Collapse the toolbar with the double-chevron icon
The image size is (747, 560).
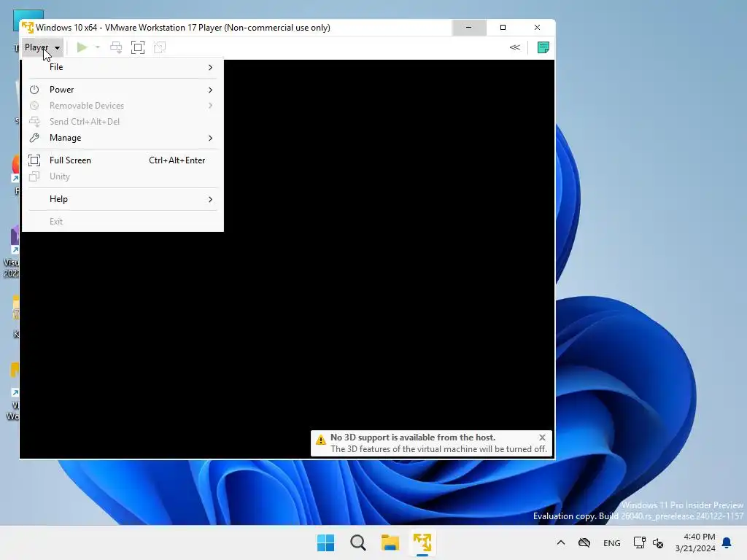(x=514, y=47)
